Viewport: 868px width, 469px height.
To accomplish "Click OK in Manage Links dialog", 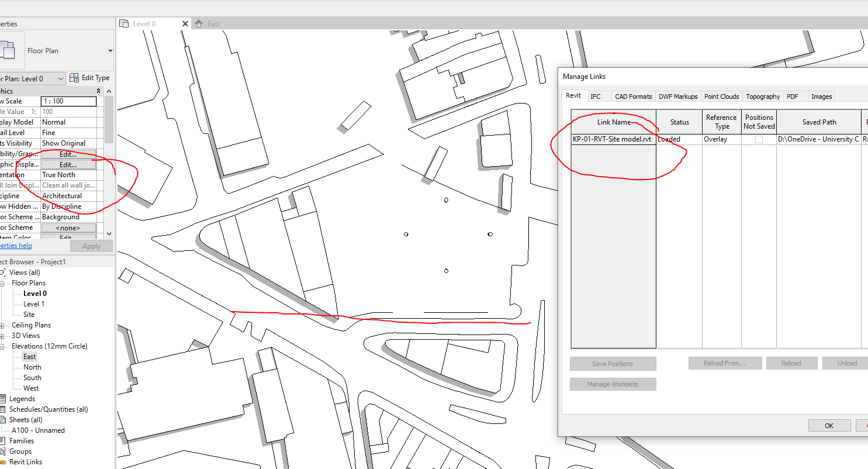I will [829, 426].
